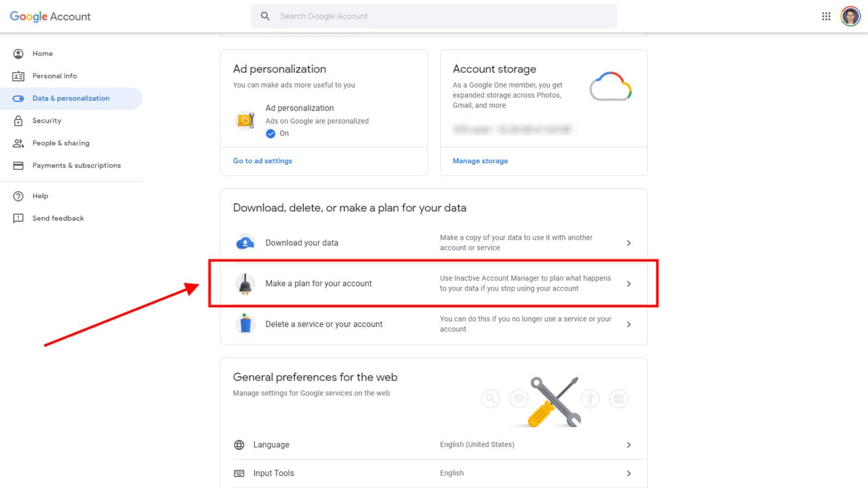Viewport: 868px width, 488px height.
Task: Open the Help page link
Action: pos(71,196)
